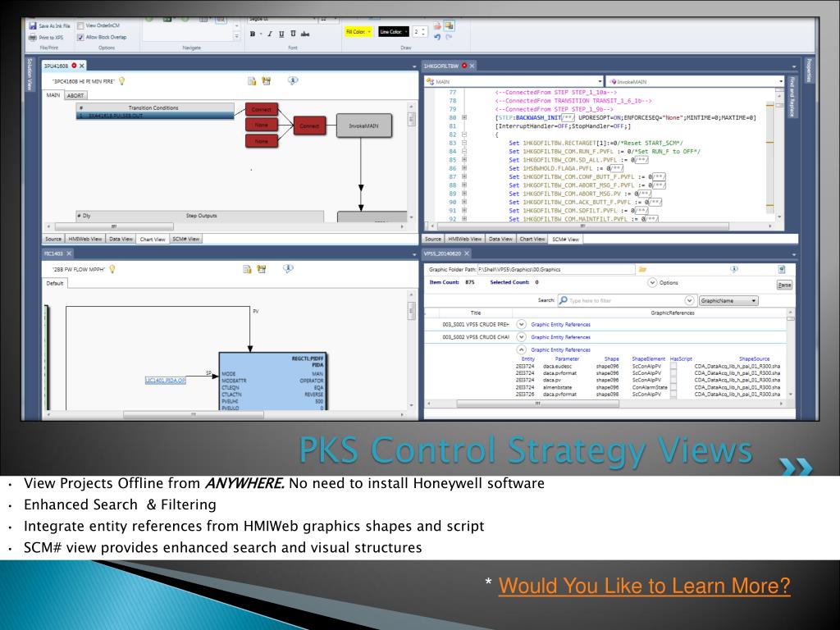Viewport: 840px width, 630px height.
Task: Select the MAIN tab in 3PU41608 panel
Action: [x=53, y=95]
